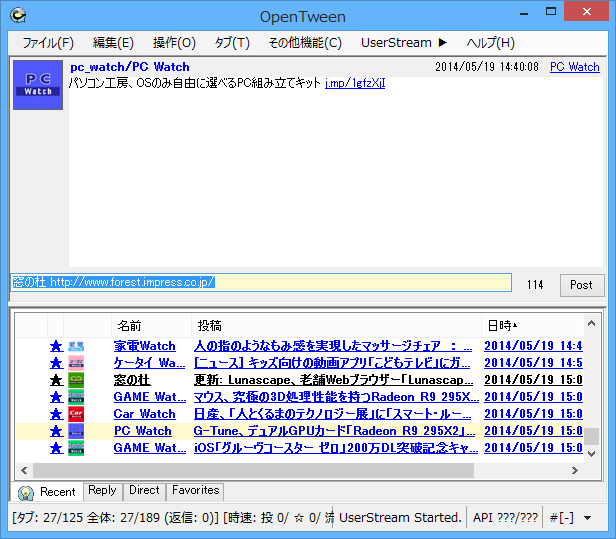Click the list's down scroll arrow
The image size is (616, 539).
pos(591,453)
